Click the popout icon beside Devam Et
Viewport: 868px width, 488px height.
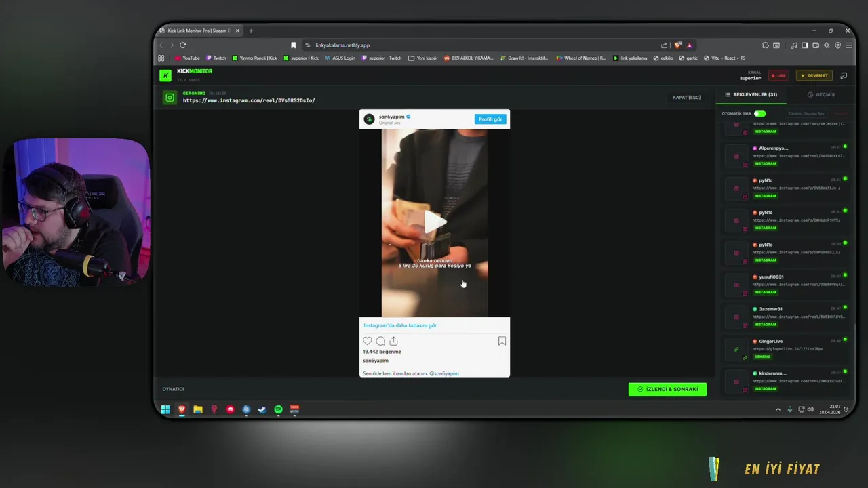pyautogui.click(x=844, y=75)
